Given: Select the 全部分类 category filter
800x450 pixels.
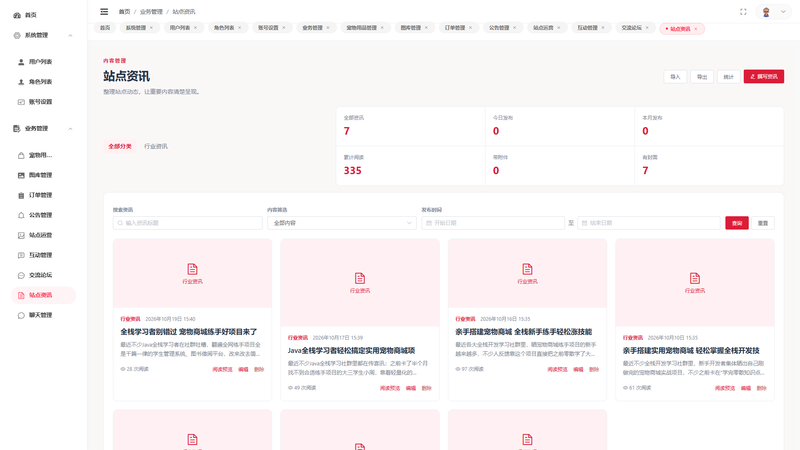Looking at the screenshot, I should (120, 146).
